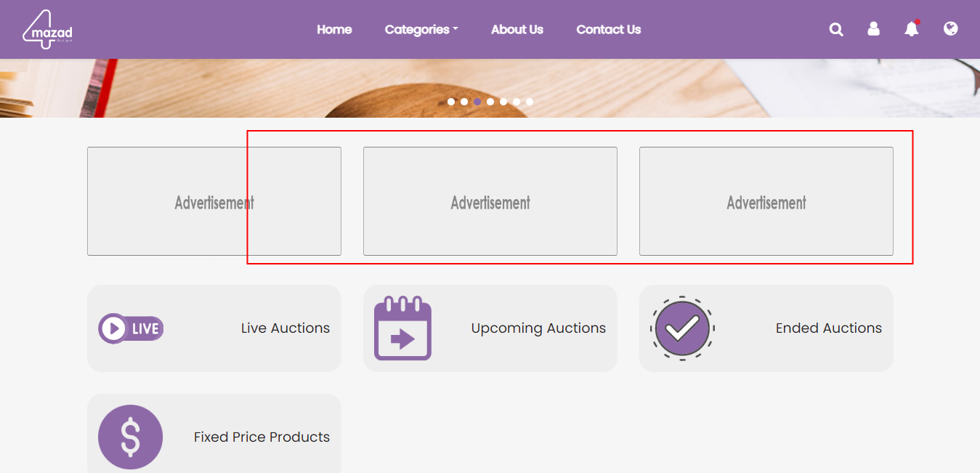This screenshot has height=473, width=980.
Task: Expand the Categories dropdown menu
Action: [421, 30]
